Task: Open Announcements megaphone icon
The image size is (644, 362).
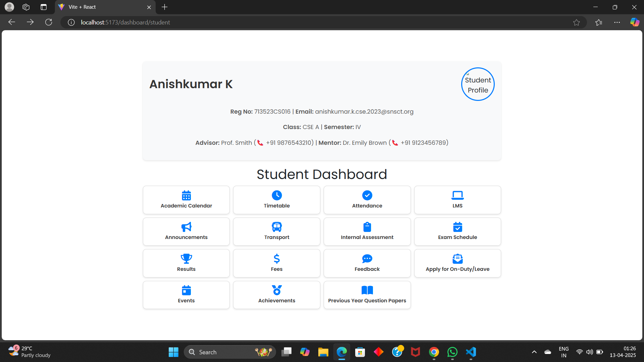Action: 186,227
